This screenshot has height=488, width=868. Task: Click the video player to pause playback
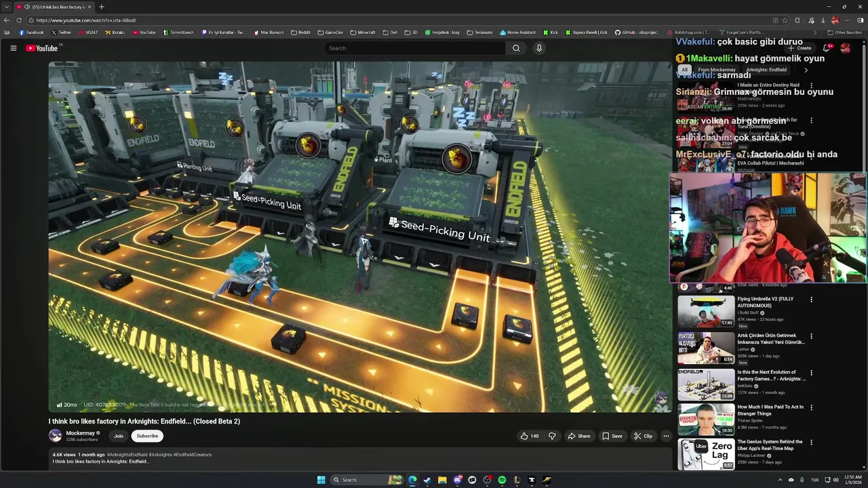click(x=359, y=237)
